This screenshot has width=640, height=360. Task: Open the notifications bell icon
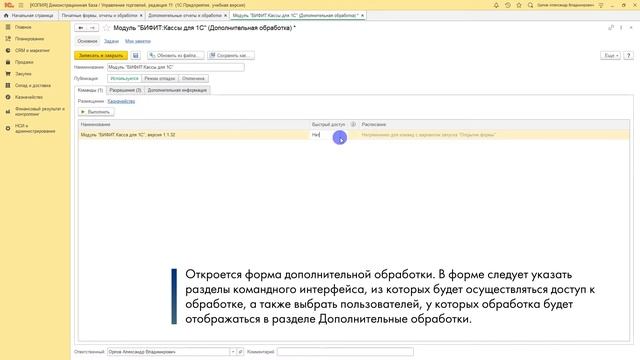pyautogui.click(x=496, y=5)
